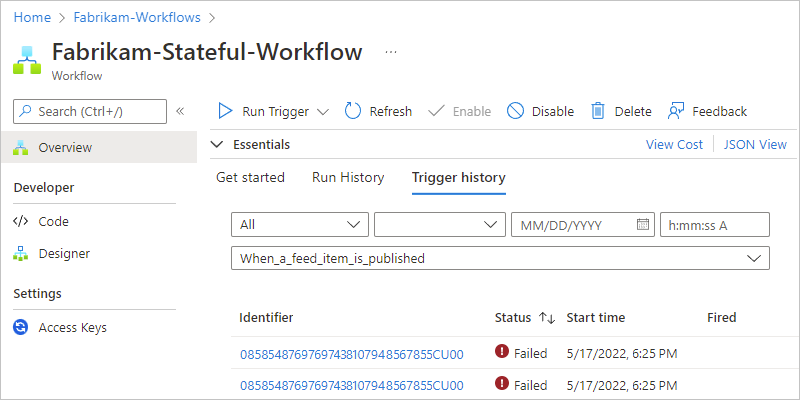Viewport: 800px width, 400px height.
Task: Select the Trigger history tab
Action: click(459, 178)
